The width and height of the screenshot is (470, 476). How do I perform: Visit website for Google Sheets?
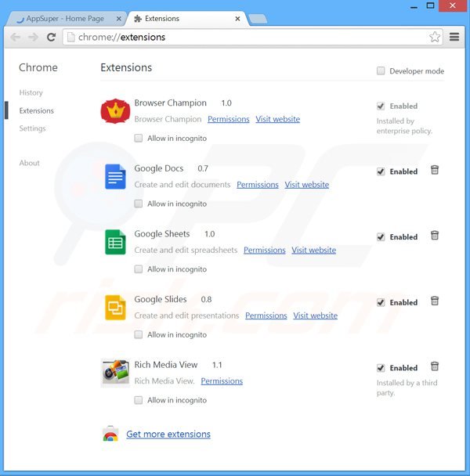click(314, 251)
